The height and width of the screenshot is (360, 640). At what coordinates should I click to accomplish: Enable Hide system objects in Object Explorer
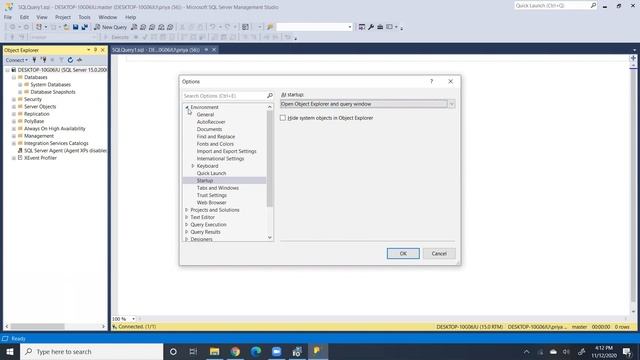283,118
